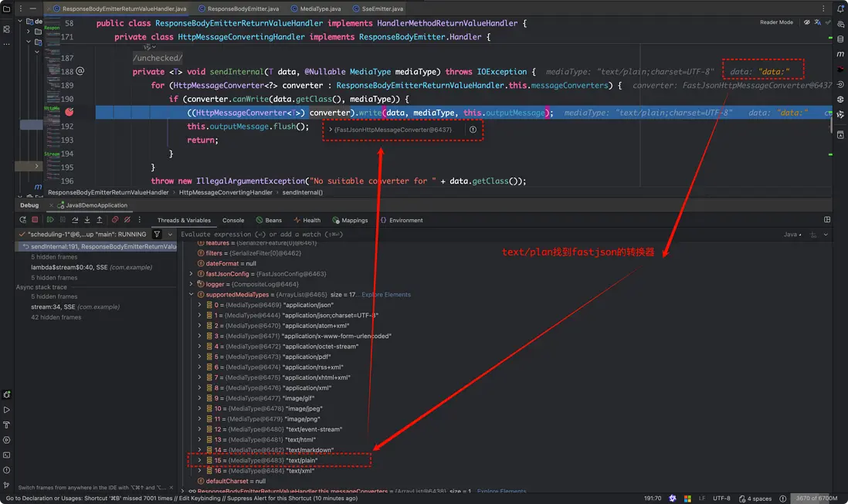Open the Mappings tab
The image size is (848, 504).
click(x=350, y=221)
